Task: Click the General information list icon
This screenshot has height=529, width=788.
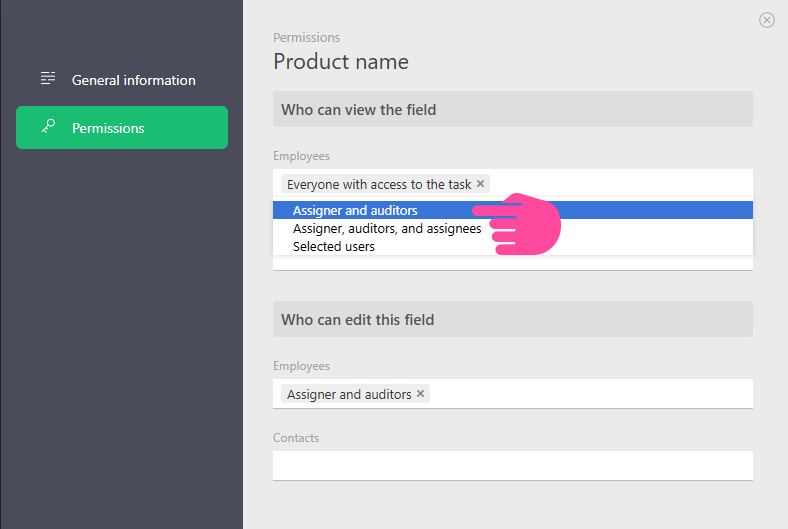Action: pyautogui.click(x=47, y=79)
